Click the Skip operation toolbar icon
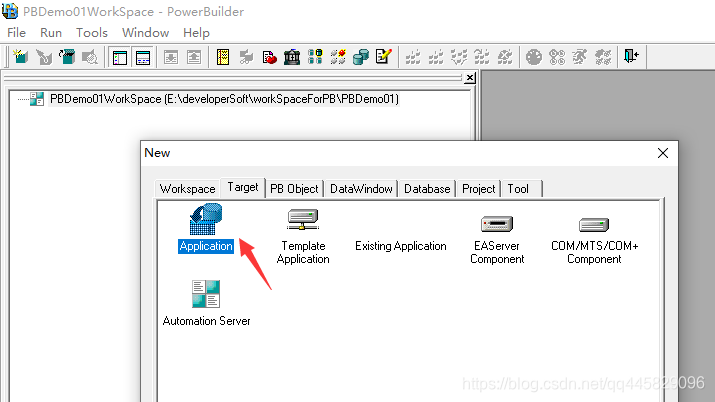The width and height of the screenshot is (715, 402). (x=482, y=57)
